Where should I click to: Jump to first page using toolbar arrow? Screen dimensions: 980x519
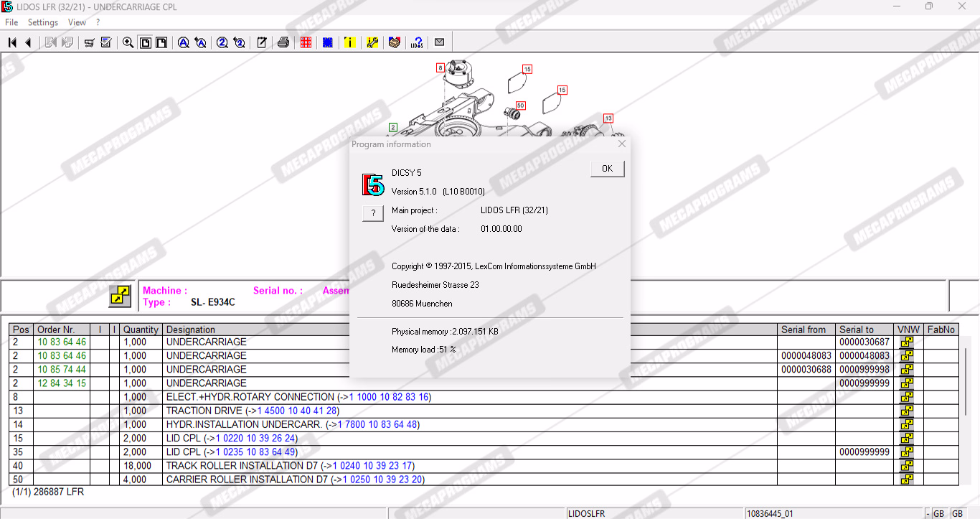(12, 42)
